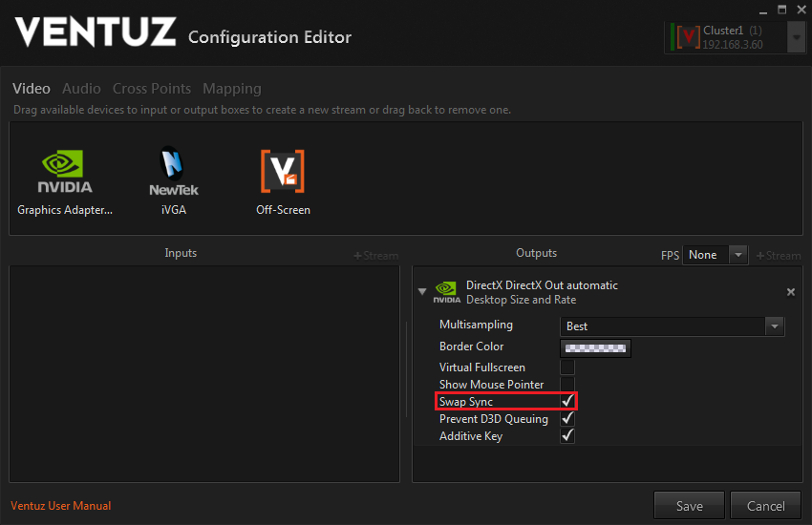Open the Ventuz User Manual link
The image size is (812, 525).
point(60,506)
